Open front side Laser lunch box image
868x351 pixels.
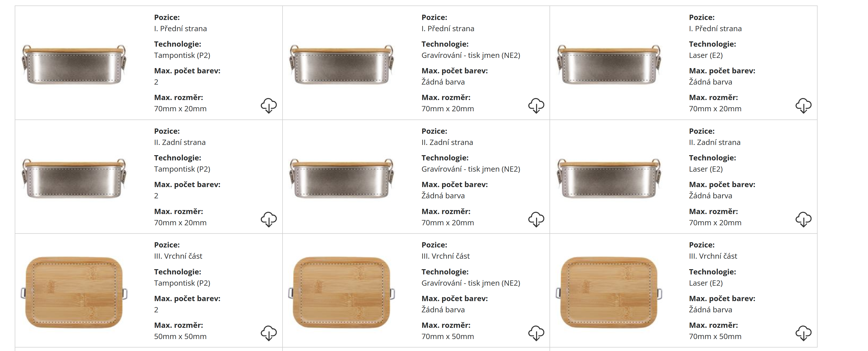tap(609, 64)
